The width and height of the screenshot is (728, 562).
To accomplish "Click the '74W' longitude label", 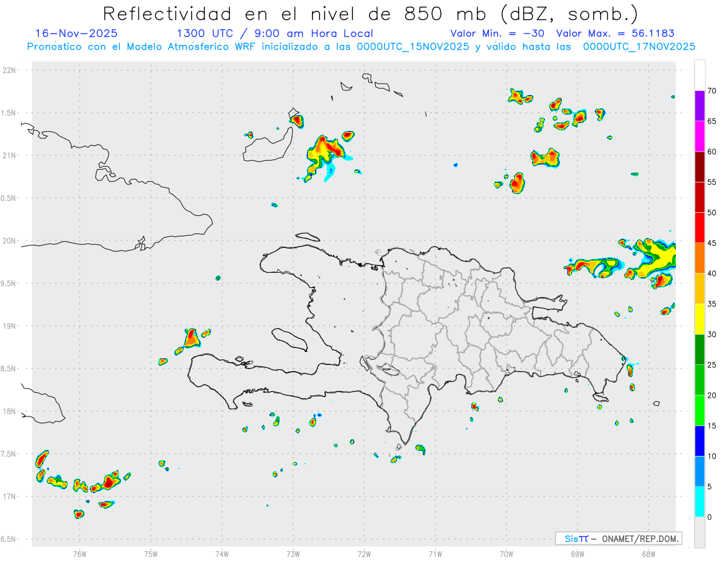I will [222, 554].
